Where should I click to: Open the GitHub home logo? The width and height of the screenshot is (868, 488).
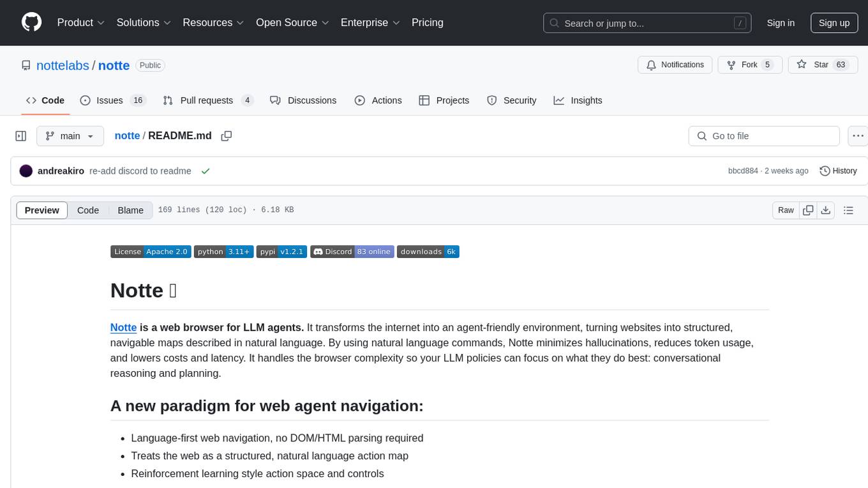click(31, 22)
